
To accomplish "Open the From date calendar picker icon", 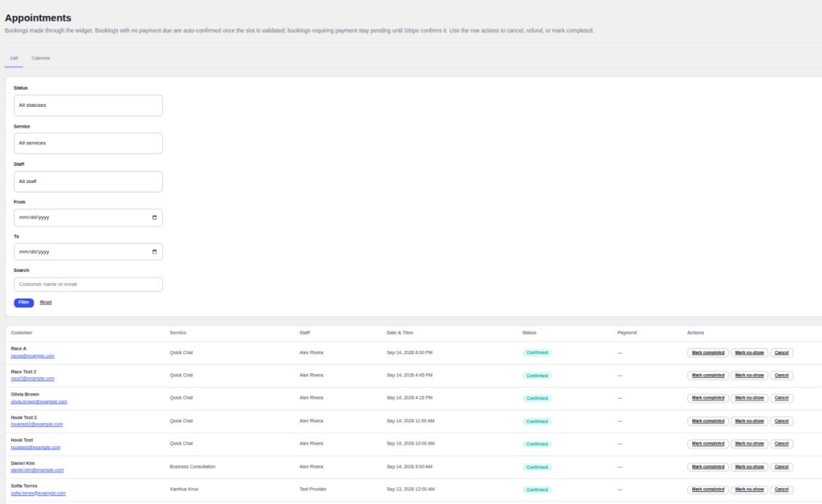I will 154,217.
